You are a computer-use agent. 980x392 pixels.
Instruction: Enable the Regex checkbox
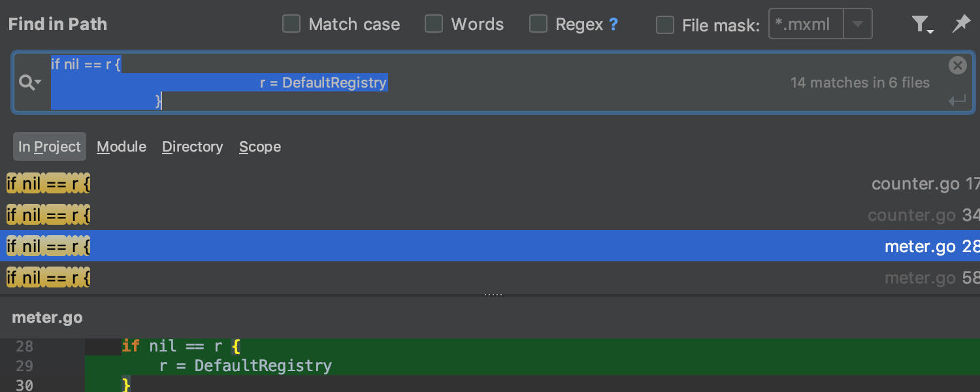pos(538,25)
